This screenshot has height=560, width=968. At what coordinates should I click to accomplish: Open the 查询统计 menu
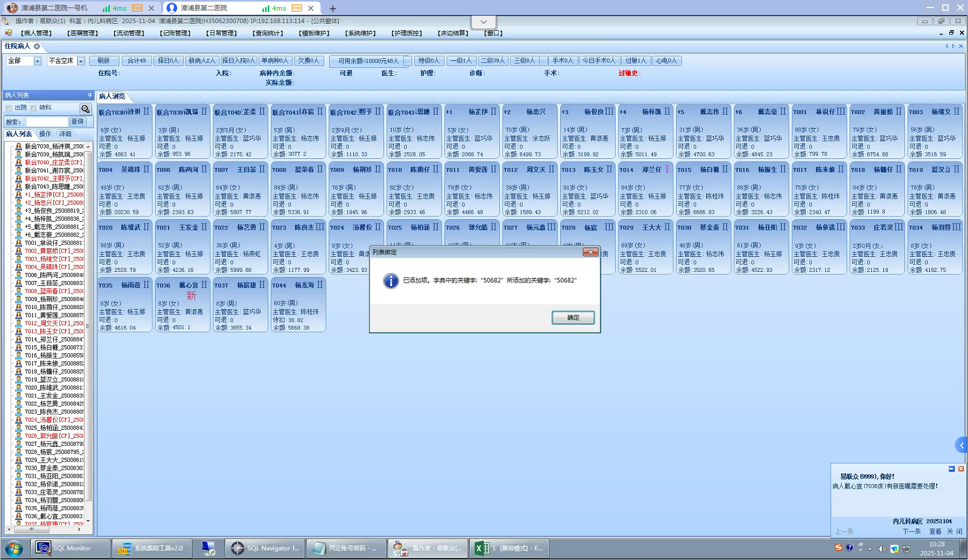click(x=268, y=33)
